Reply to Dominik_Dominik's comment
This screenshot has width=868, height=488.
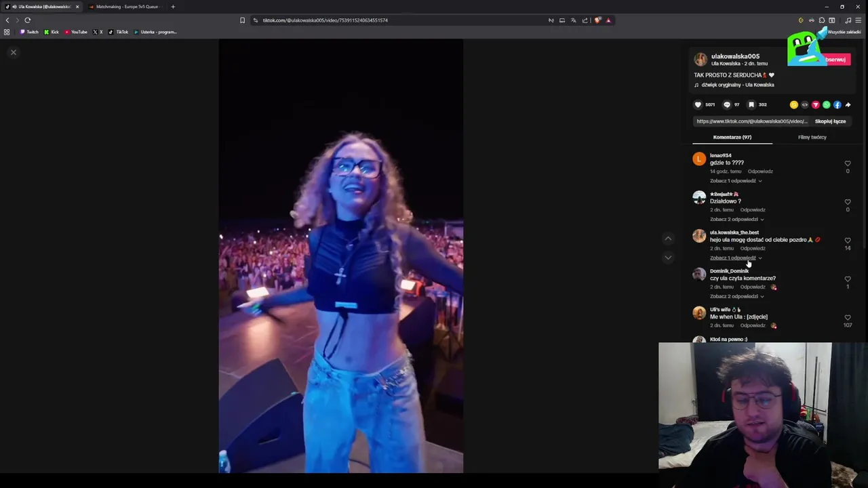[753, 287]
